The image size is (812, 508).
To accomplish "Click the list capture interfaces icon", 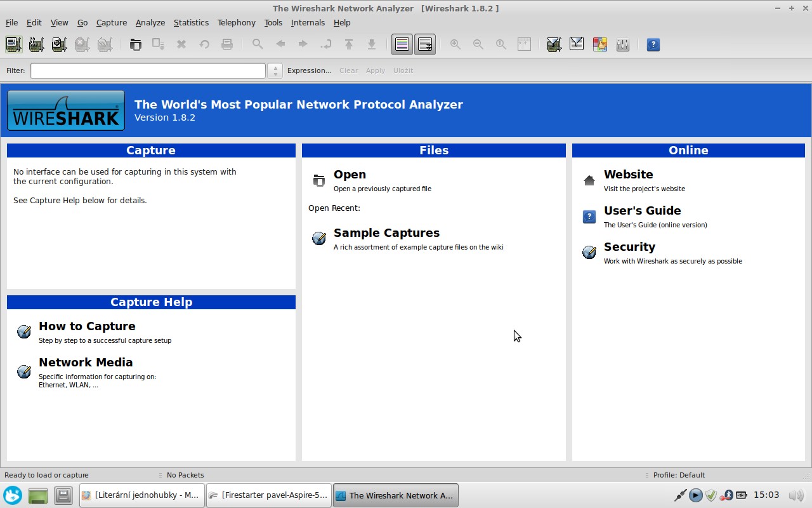I will pos(13,44).
